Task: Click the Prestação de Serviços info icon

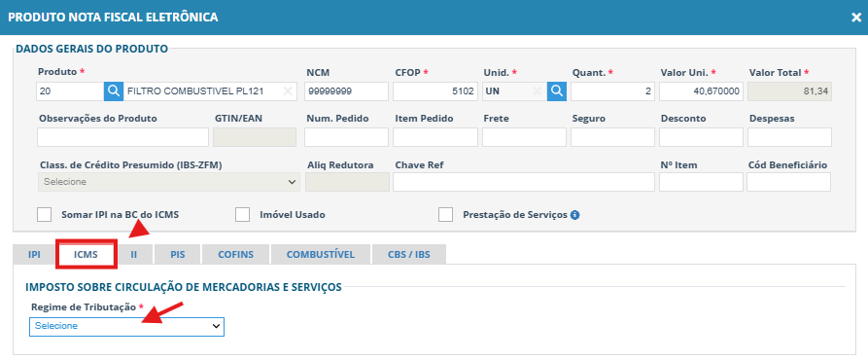Action: pos(574,215)
